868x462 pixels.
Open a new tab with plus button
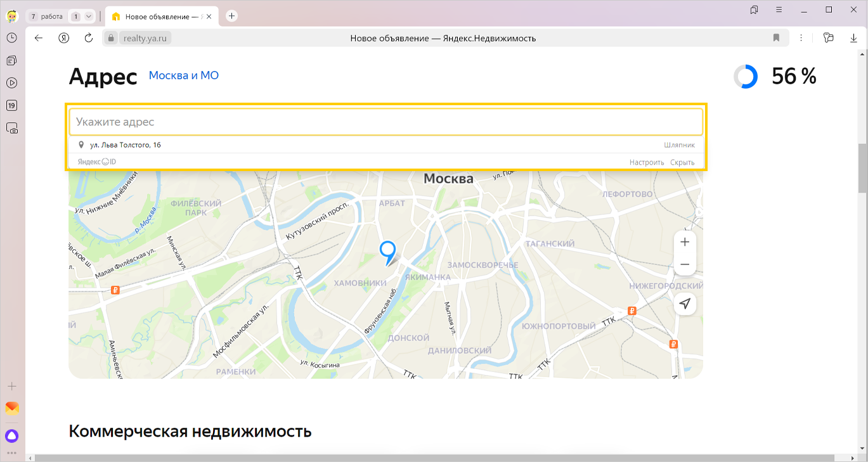232,16
